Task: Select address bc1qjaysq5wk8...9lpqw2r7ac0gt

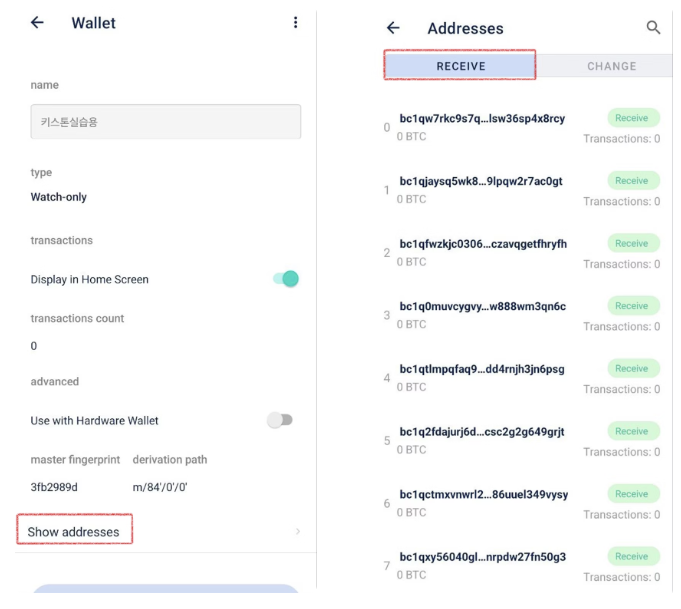Action: (x=481, y=181)
